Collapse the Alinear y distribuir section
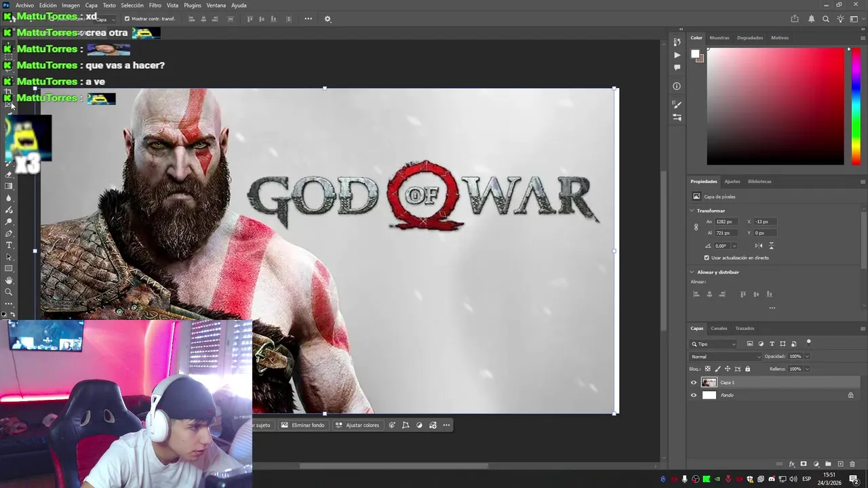Viewport: 868px width, 488px height. [x=692, y=272]
